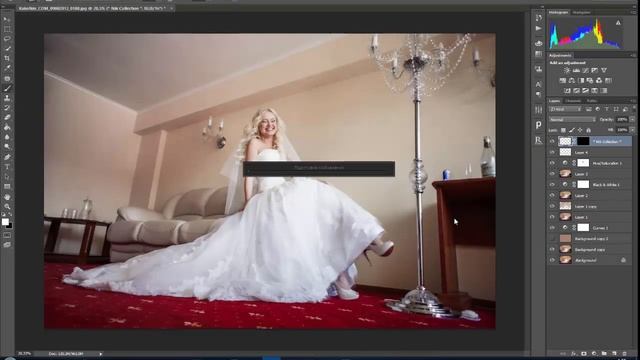Refresh histogram via cached data warning
The width and height of the screenshot is (640, 360).
click(x=618, y=23)
